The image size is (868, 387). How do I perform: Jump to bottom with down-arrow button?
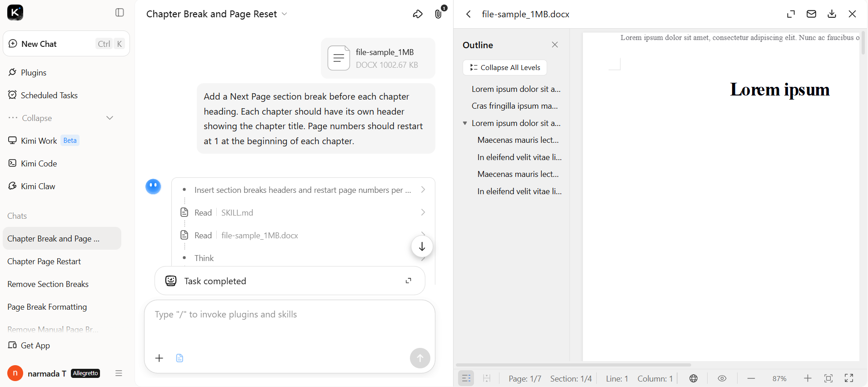point(422,246)
